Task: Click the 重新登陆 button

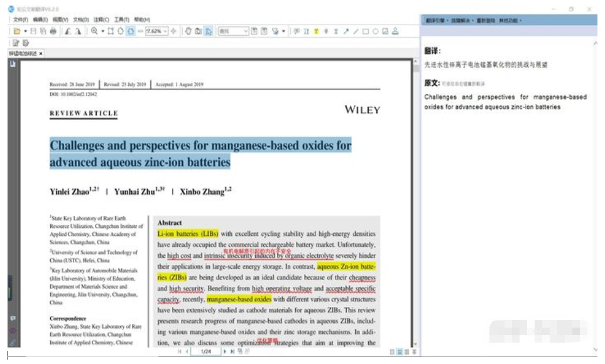Action: (x=485, y=21)
